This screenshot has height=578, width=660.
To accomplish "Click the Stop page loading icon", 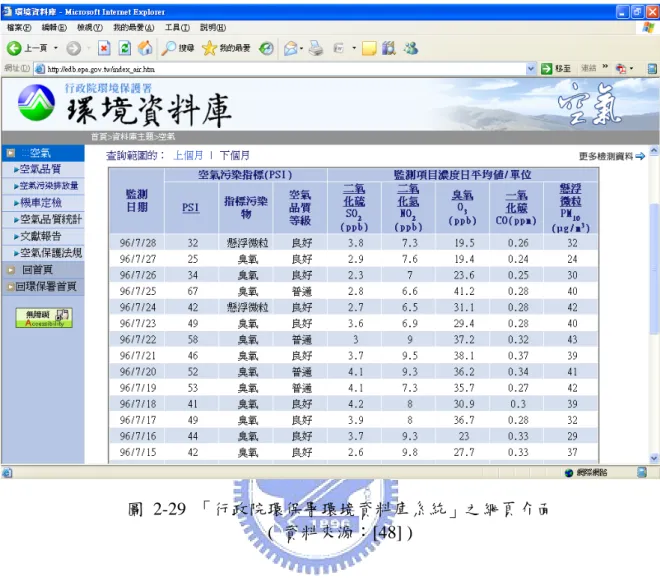I will tap(104, 48).
